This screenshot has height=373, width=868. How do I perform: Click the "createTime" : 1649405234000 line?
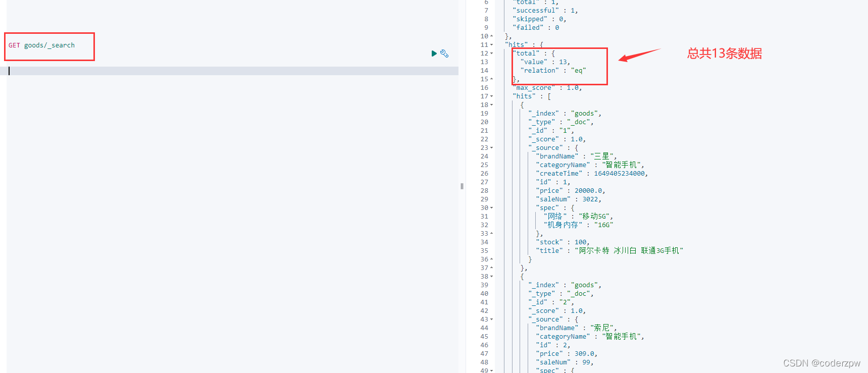(592, 174)
